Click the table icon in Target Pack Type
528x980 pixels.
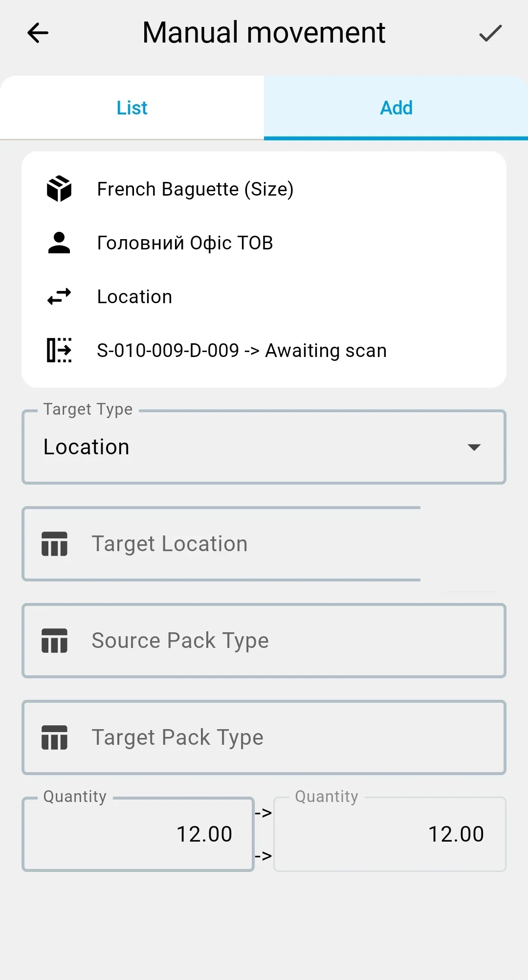click(x=54, y=737)
